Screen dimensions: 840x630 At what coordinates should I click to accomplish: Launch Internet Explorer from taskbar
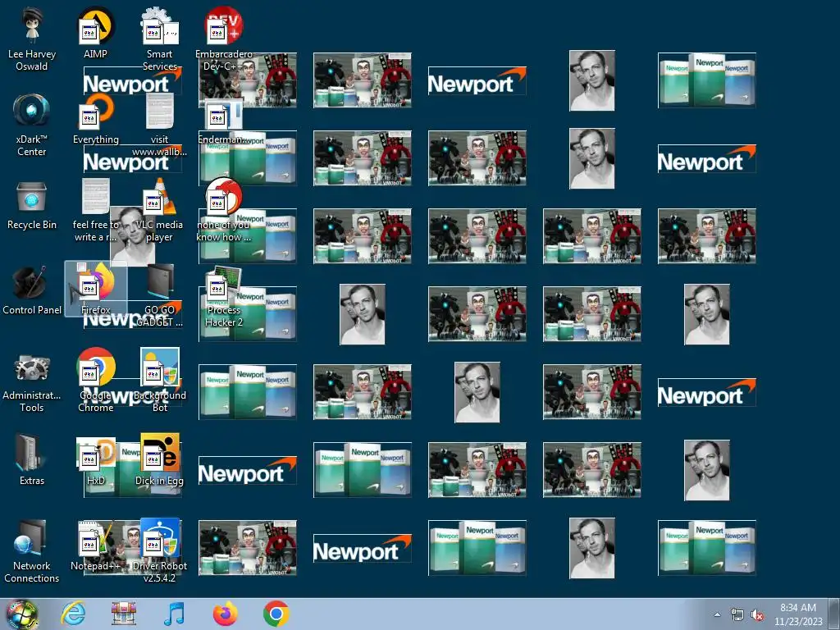pos(73,614)
